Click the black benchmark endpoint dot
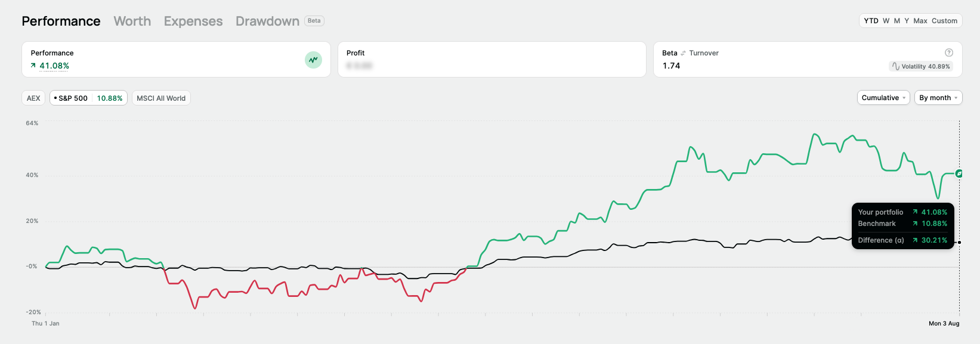980x344 pixels. tap(959, 242)
